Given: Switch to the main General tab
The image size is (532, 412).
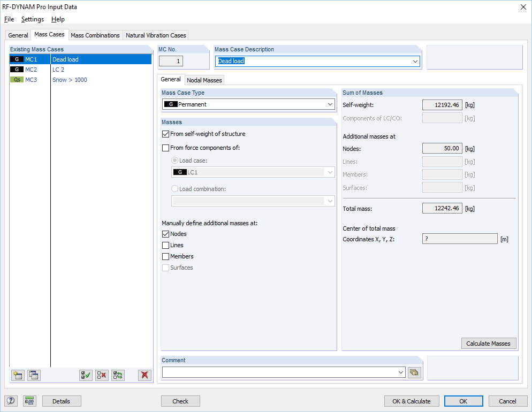Looking at the screenshot, I should 18,35.
